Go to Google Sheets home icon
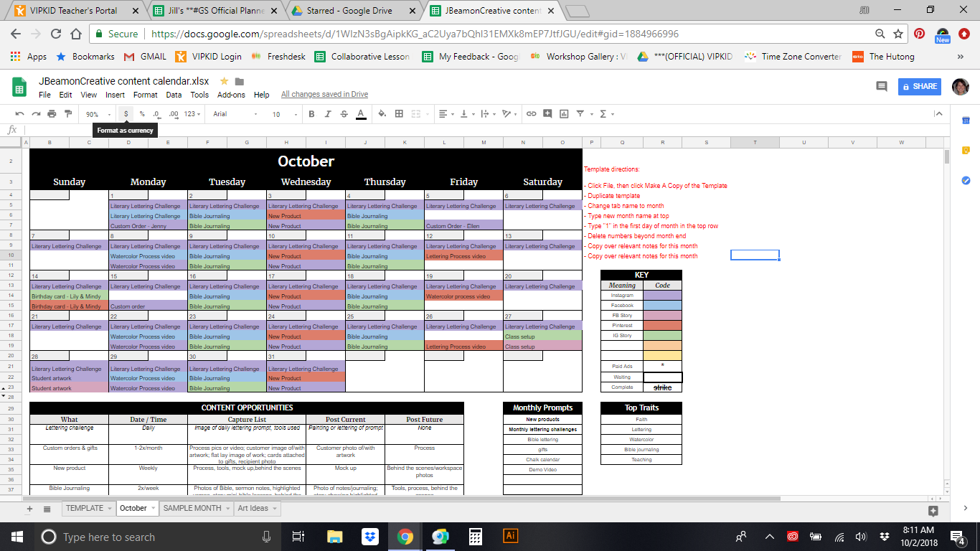The height and width of the screenshot is (551, 980). [19, 87]
